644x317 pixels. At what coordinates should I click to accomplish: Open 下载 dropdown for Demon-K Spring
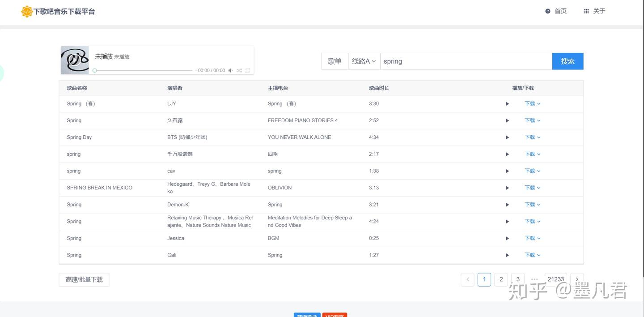(533, 205)
